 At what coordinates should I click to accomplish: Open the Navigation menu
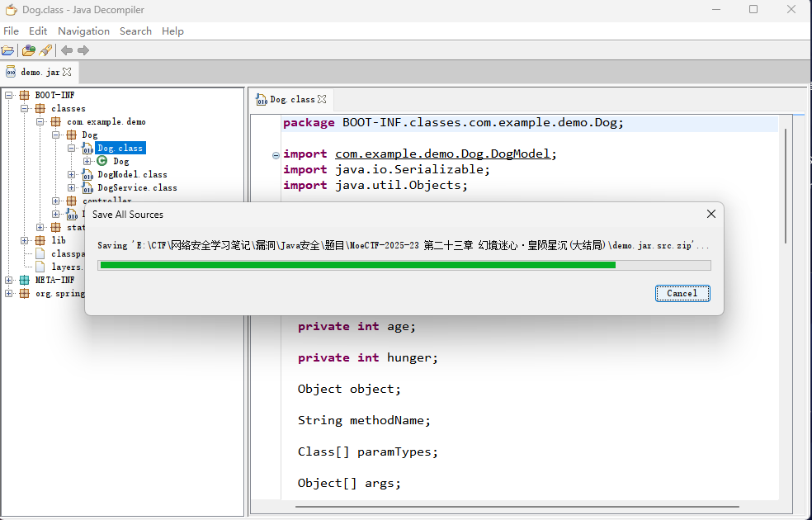[x=83, y=31]
